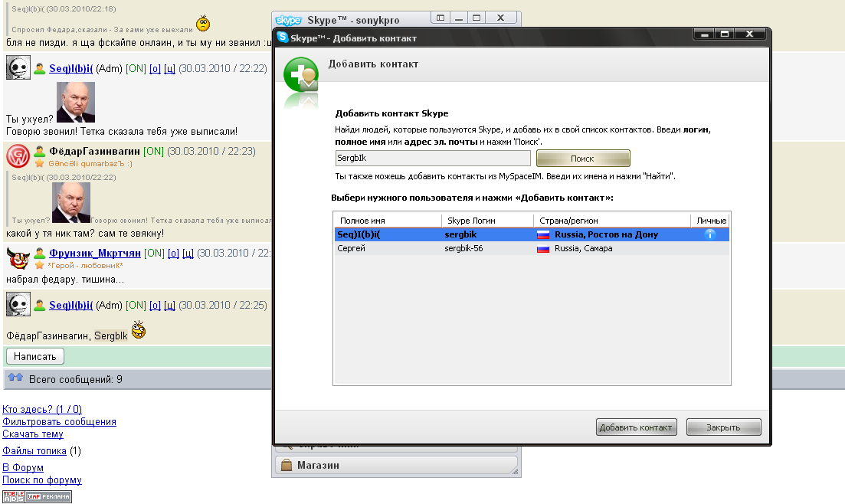The width and height of the screenshot is (845, 504).
Task: Click the star icon beside "*Герой - любовниК*"
Action: pos(39,265)
